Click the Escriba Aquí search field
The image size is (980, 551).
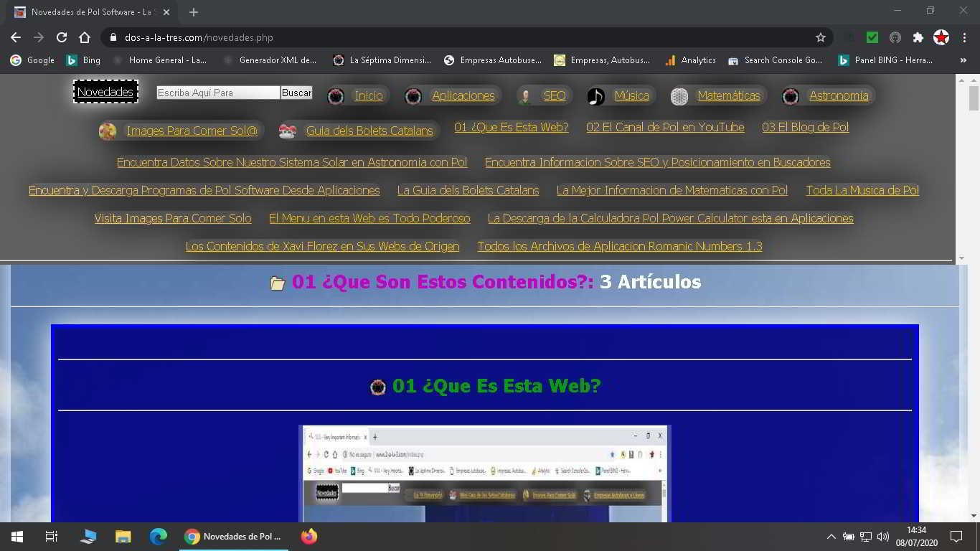217,93
